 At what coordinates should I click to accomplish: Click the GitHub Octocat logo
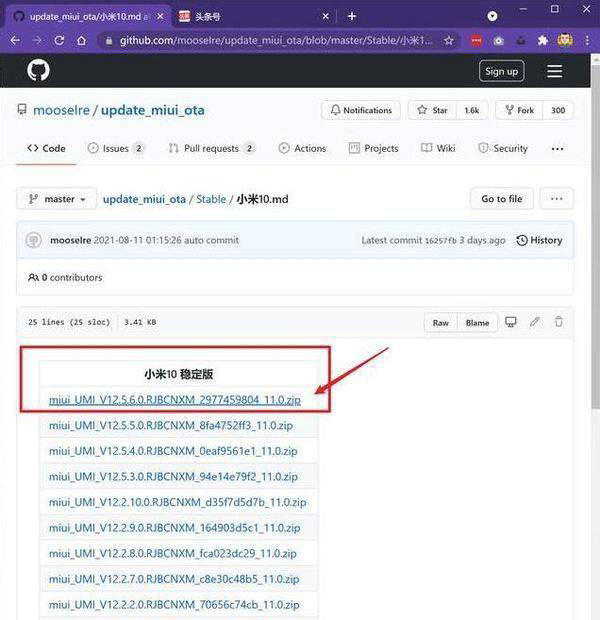37,70
